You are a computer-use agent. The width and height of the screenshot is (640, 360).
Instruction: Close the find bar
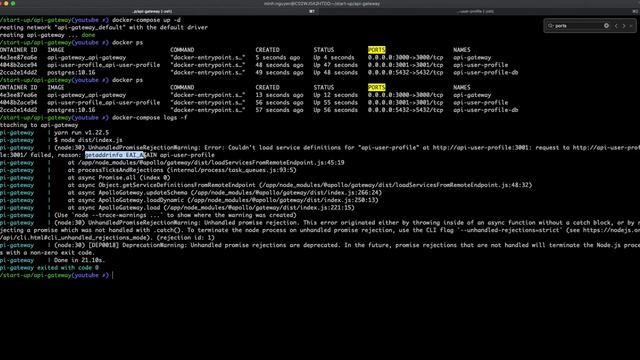(631, 26)
